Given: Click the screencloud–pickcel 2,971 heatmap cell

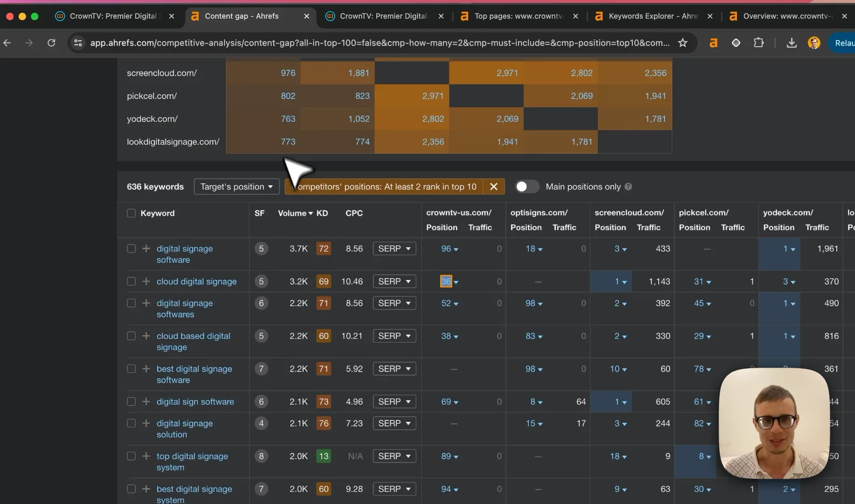Looking at the screenshot, I should click(x=486, y=73).
